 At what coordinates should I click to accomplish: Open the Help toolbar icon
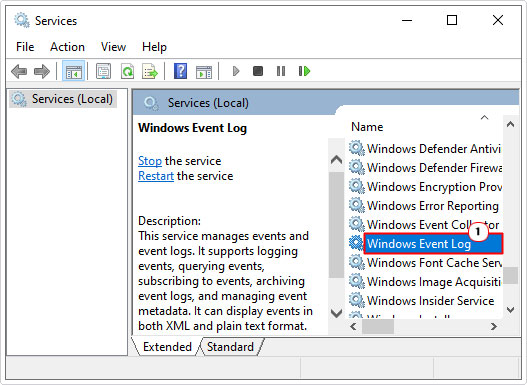coord(180,71)
